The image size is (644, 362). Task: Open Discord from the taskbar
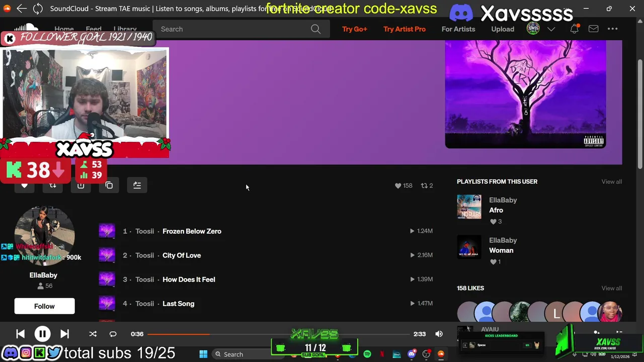coord(412,354)
